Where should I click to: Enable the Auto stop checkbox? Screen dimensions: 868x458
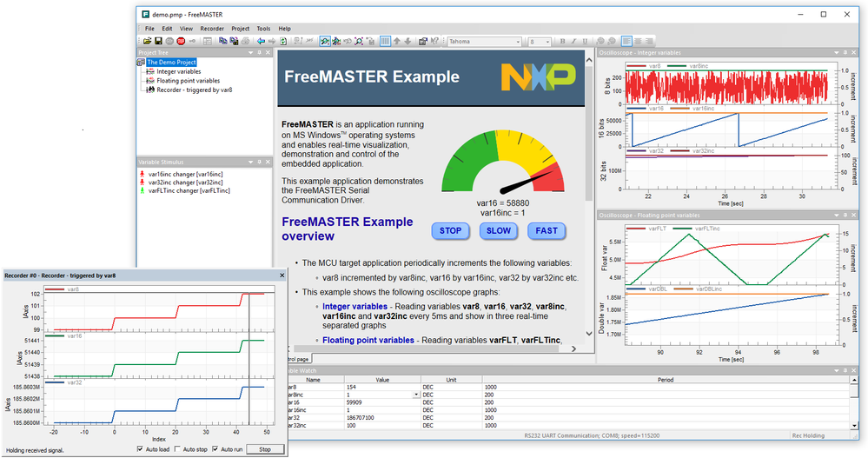[x=178, y=449]
